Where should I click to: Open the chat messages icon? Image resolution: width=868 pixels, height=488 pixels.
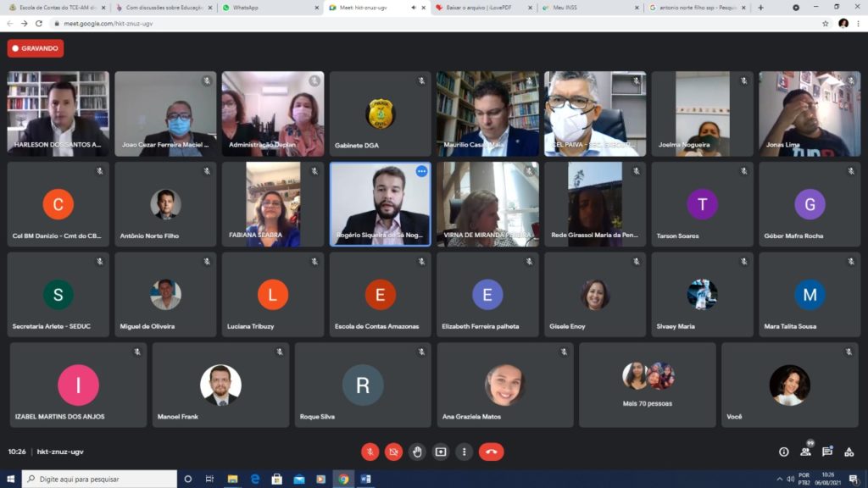[x=827, y=452]
